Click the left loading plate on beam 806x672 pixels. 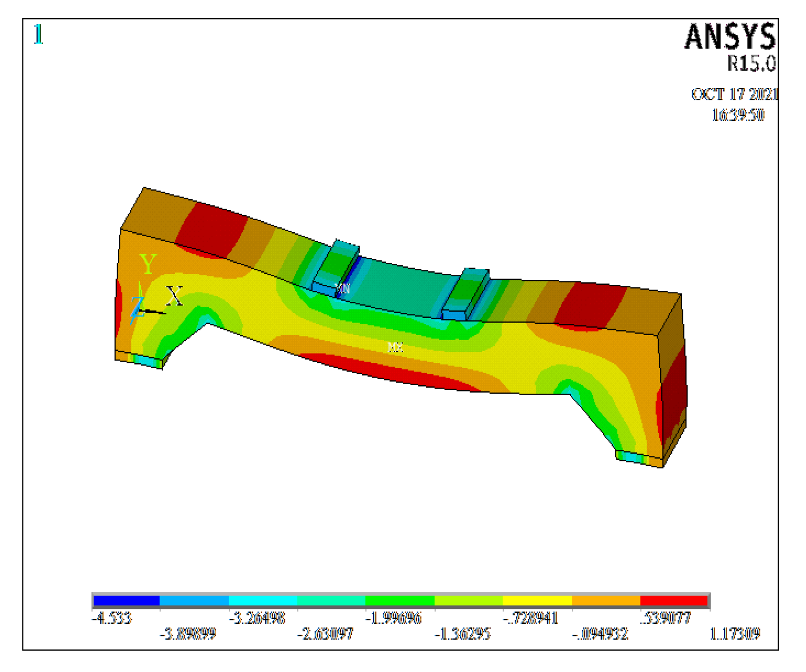[336, 268]
